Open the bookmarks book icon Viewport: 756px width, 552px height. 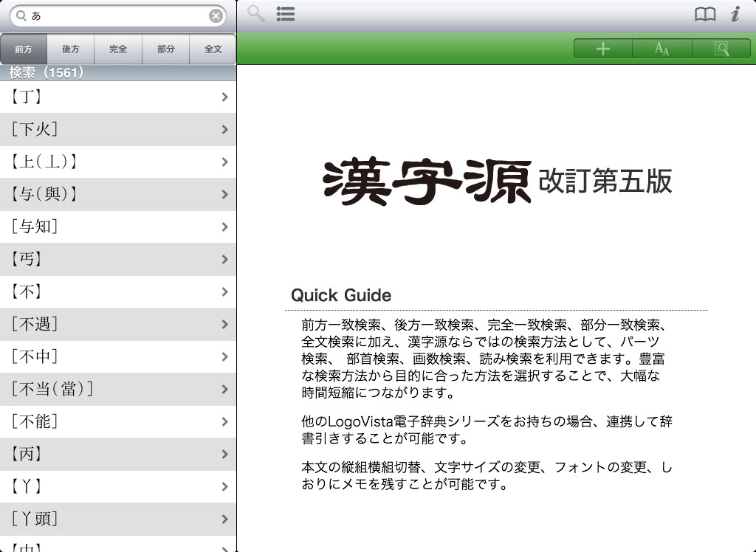pyautogui.click(x=705, y=15)
